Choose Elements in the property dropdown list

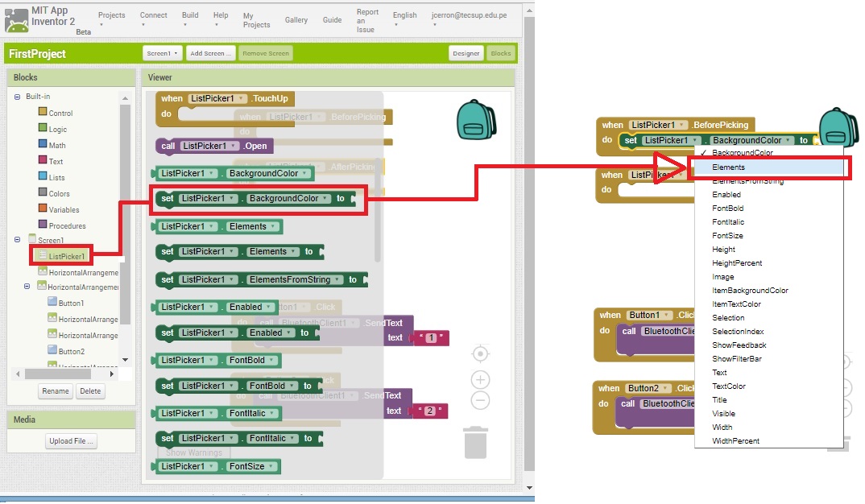768,167
